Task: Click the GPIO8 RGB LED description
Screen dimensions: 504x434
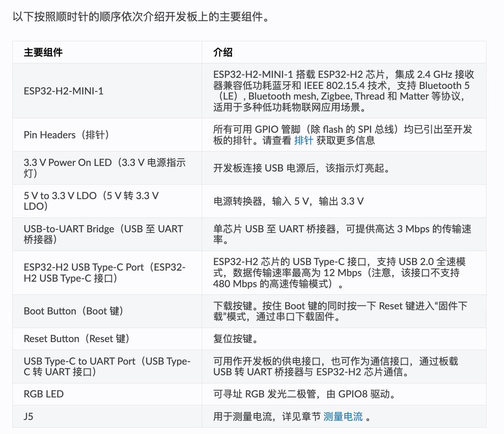Action: pyautogui.click(x=304, y=394)
